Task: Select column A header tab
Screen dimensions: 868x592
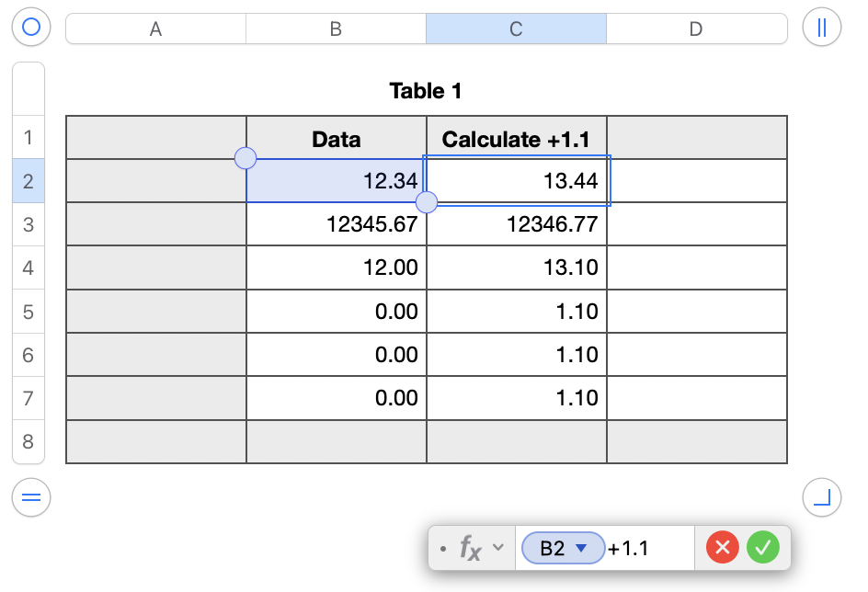Action: [155, 28]
